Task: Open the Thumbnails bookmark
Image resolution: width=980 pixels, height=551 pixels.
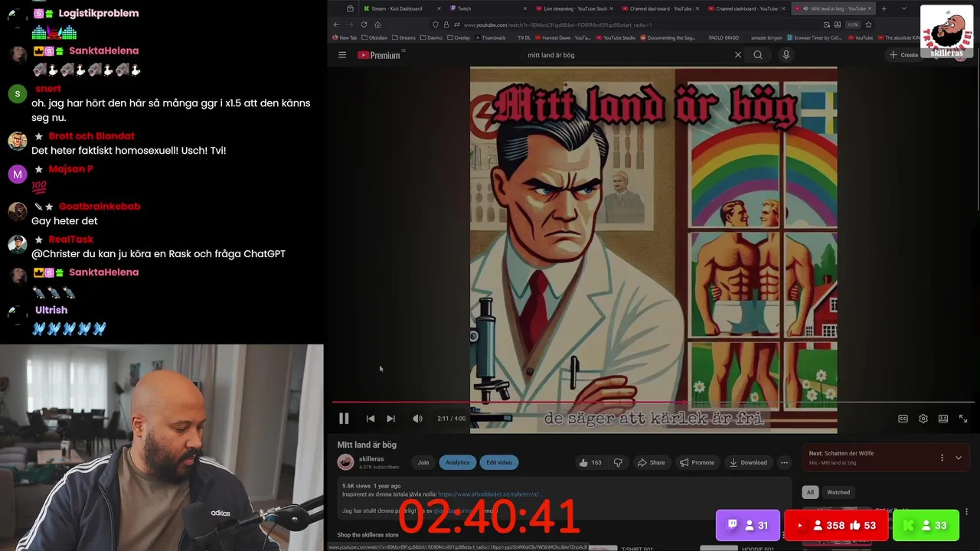Action: (490, 37)
